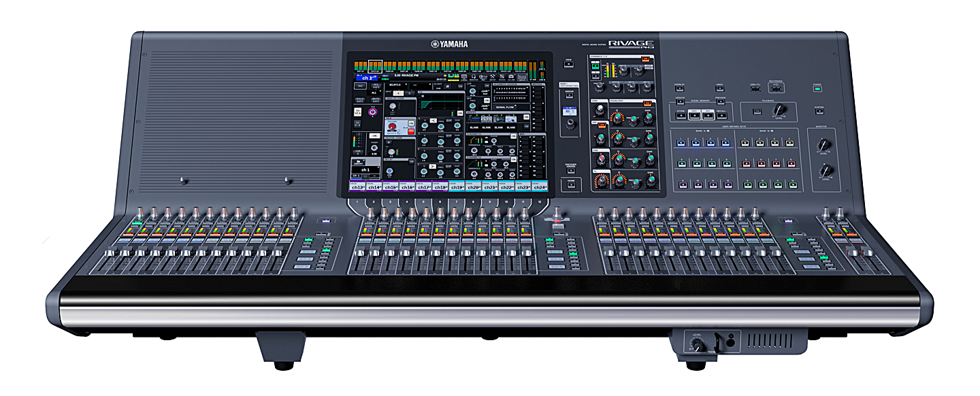Image resolution: width=980 pixels, height=396 pixels.
Task: Toggle MUTE SAFE on the touchscreen
Action: pos(376,100)
